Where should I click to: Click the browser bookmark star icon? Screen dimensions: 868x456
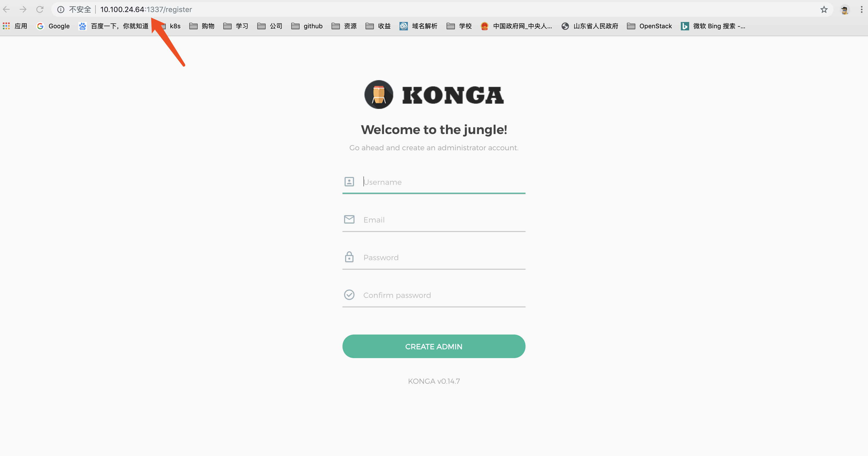(824, 9)
